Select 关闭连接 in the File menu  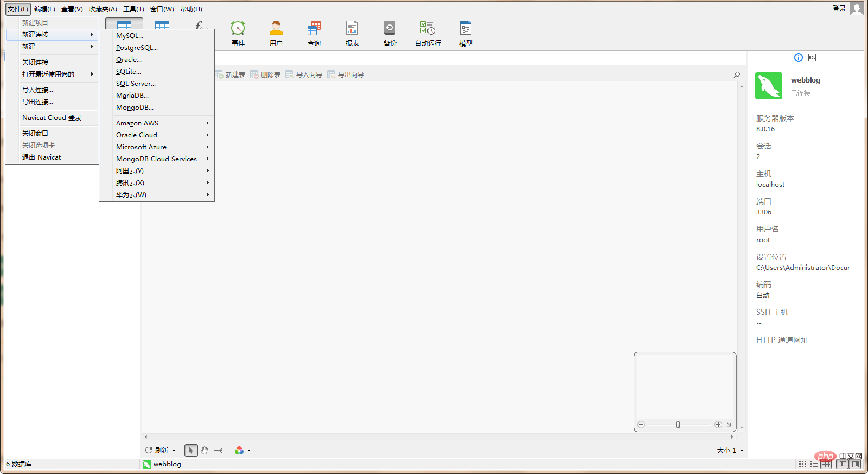tap(52, 62)
